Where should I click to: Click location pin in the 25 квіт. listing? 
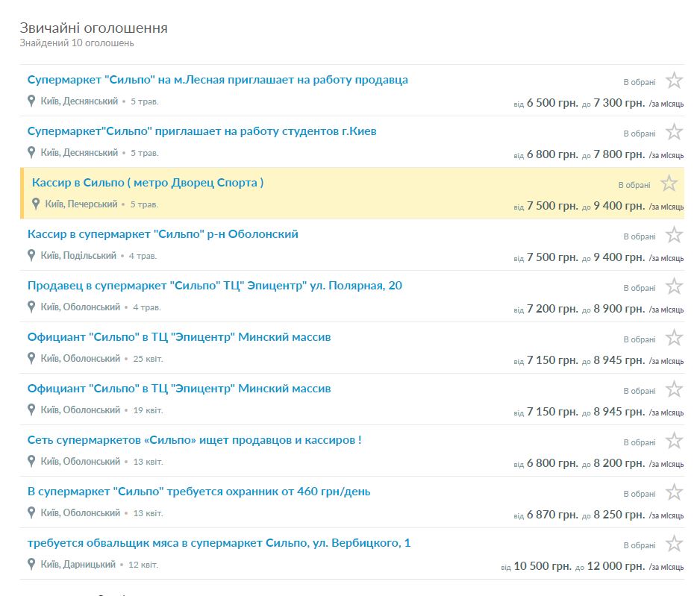31,358
